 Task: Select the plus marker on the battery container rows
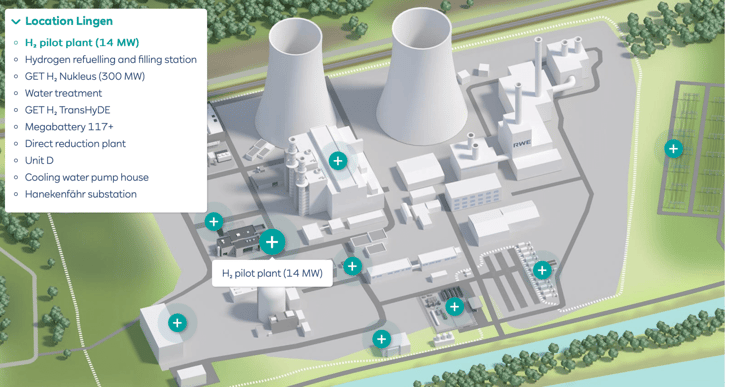pos(542,270)
